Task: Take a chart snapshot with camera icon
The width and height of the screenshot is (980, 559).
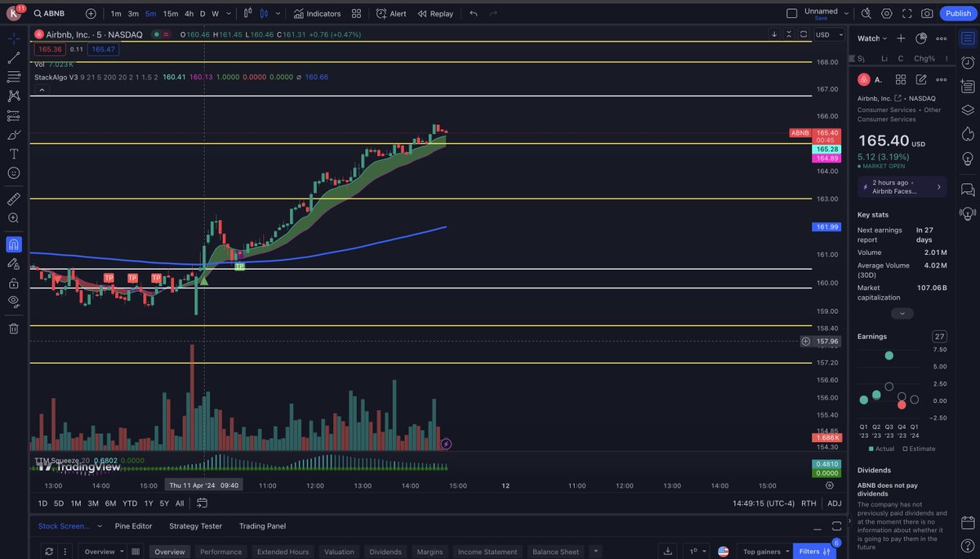Action: pos(927,14)
